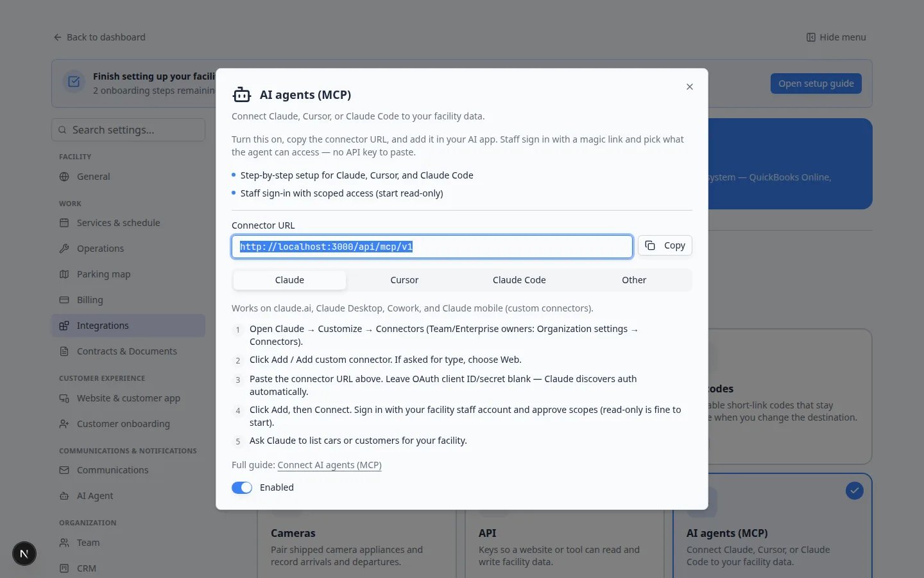Copy the connector URL

[x=665, y=245]
